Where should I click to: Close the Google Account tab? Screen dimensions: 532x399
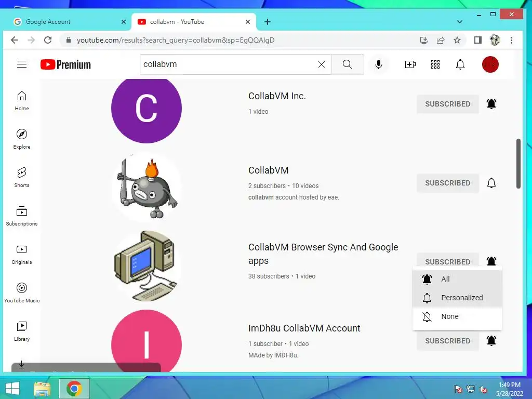pos(124,22)
